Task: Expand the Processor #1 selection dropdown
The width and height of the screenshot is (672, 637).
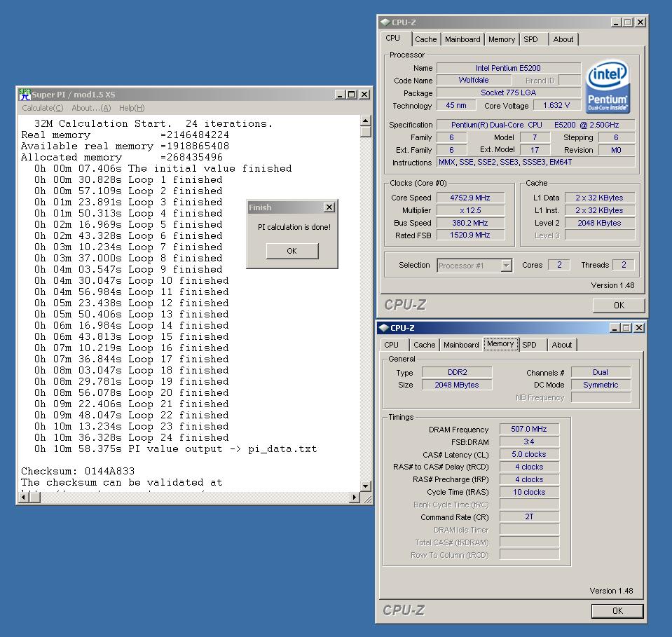Action: (506, 266)
